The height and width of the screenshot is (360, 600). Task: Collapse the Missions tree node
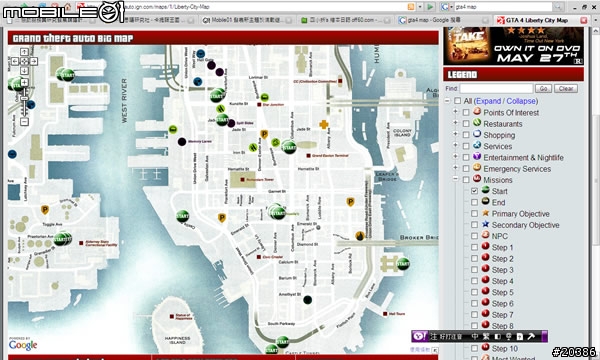click(x=455, y=179)
